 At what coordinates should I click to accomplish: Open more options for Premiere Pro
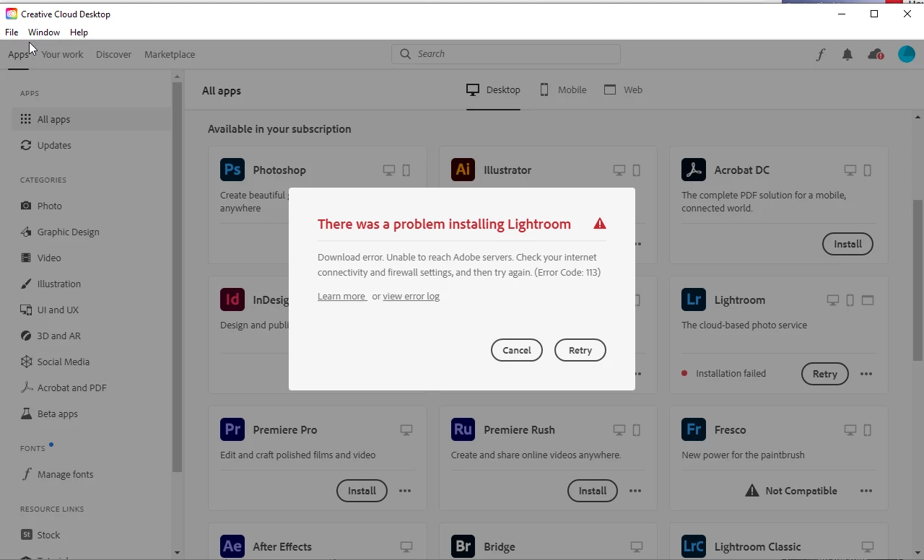[405, 491]
